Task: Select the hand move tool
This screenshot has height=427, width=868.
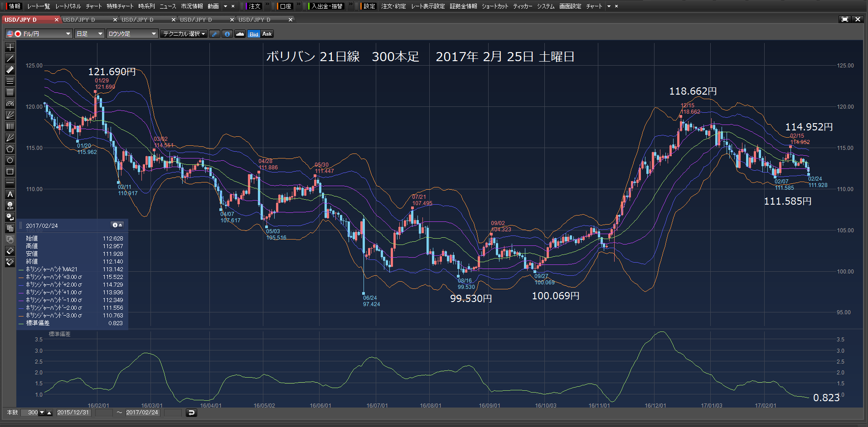Action: coord(10,240)
